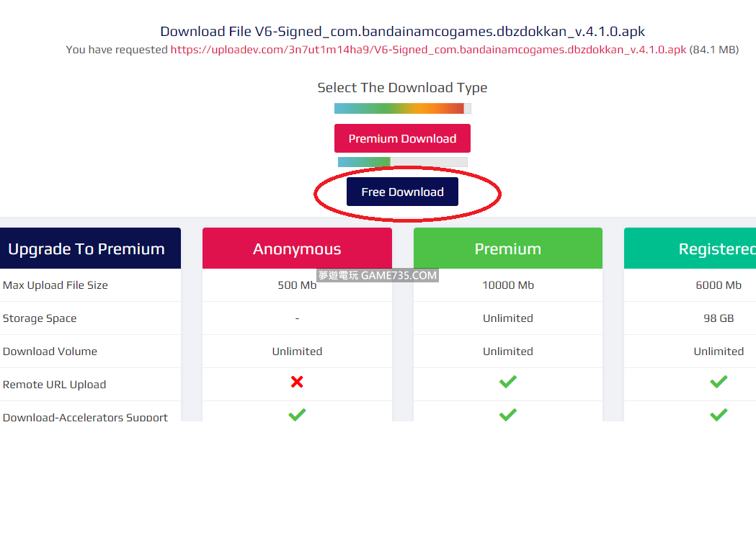
Task: Click Registered's Remote URL Upload checkmark
Action: point(719,382)
